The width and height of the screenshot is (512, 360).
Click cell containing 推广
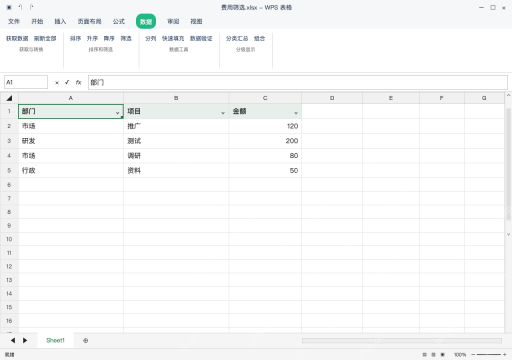coord(176,126)
